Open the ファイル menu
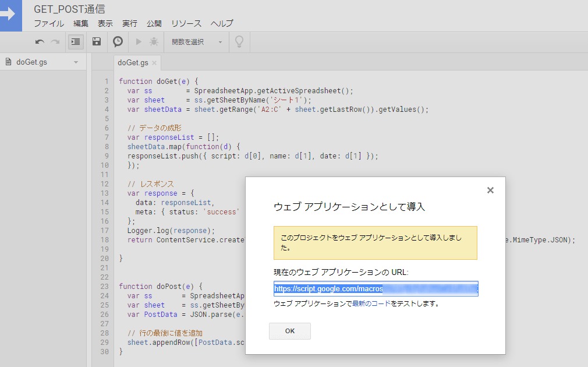This screenshot has height=367, width=588. (x=49, y=24)
